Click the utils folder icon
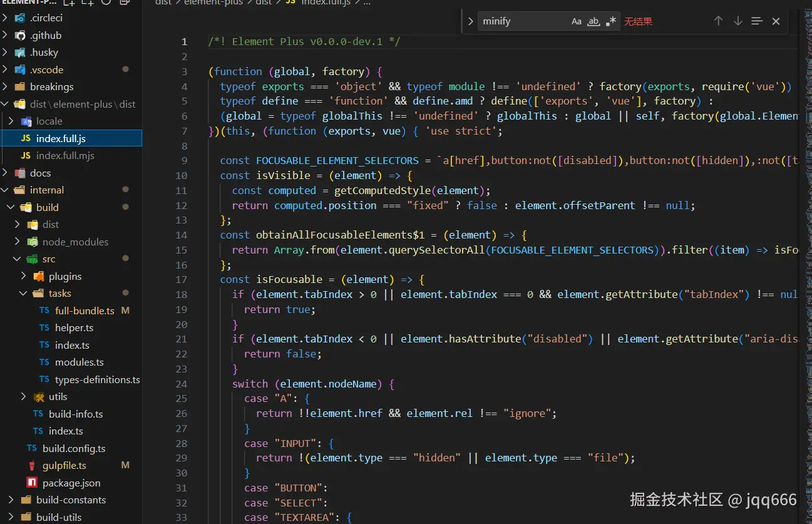 click(x=38, y=397)
